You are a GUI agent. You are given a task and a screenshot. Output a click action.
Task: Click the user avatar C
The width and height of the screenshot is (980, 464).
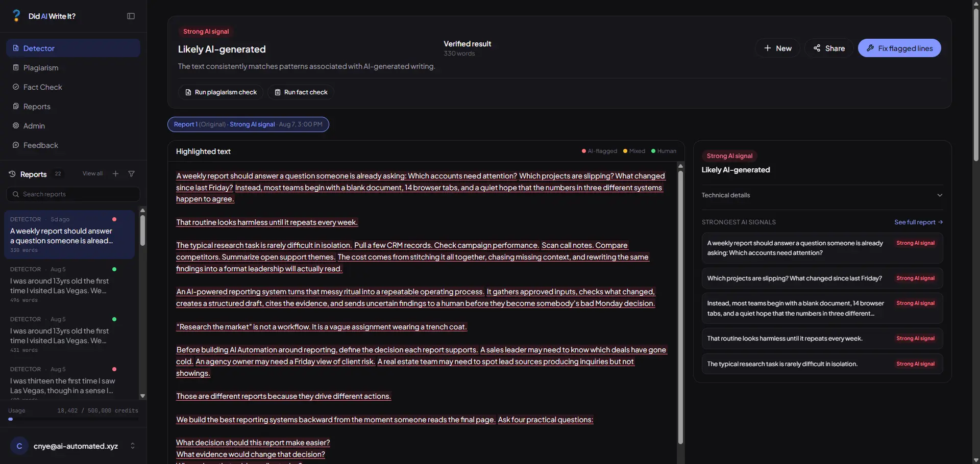coord(19,446)
